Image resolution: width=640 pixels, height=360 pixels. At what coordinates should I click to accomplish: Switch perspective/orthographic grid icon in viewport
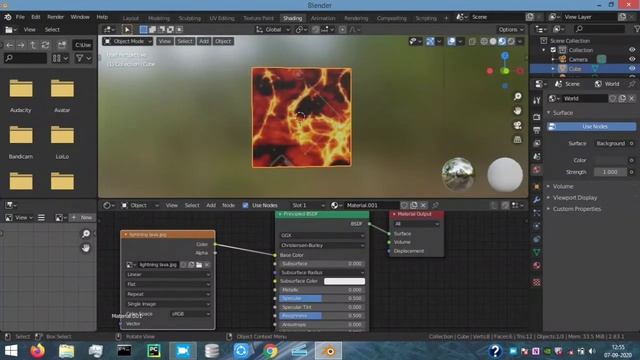coord(518,139)
